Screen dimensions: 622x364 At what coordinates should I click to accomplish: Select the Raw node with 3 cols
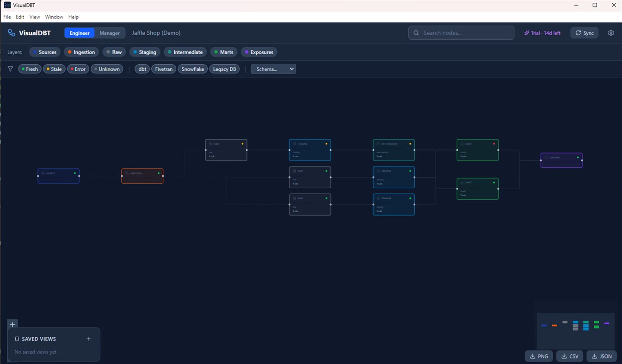click(x=310, y=204)
